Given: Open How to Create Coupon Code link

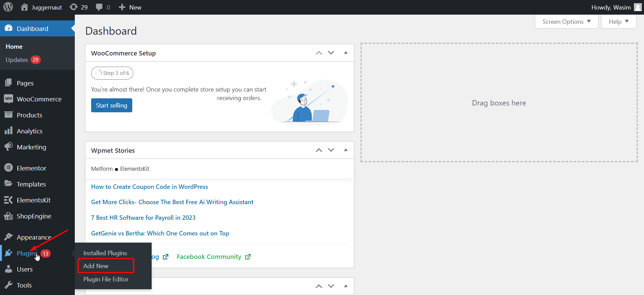Looking at the screenshot, I should [150, 186].
